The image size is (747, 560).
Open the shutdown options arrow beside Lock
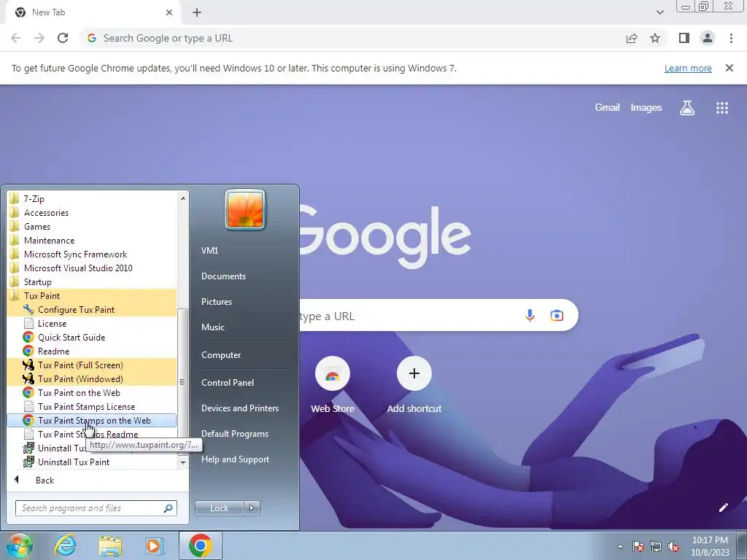(252, 508)
